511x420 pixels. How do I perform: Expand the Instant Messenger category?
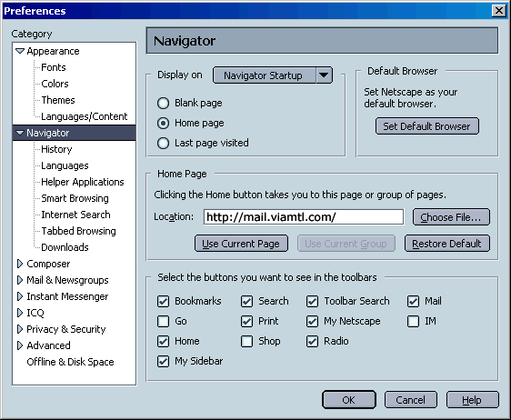pos(20,296)
